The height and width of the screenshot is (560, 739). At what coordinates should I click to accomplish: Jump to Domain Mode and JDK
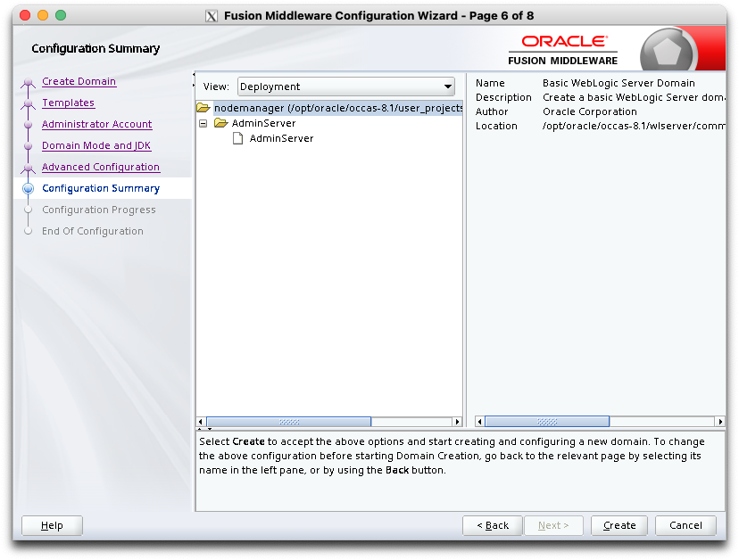click(x=96, y=145)
